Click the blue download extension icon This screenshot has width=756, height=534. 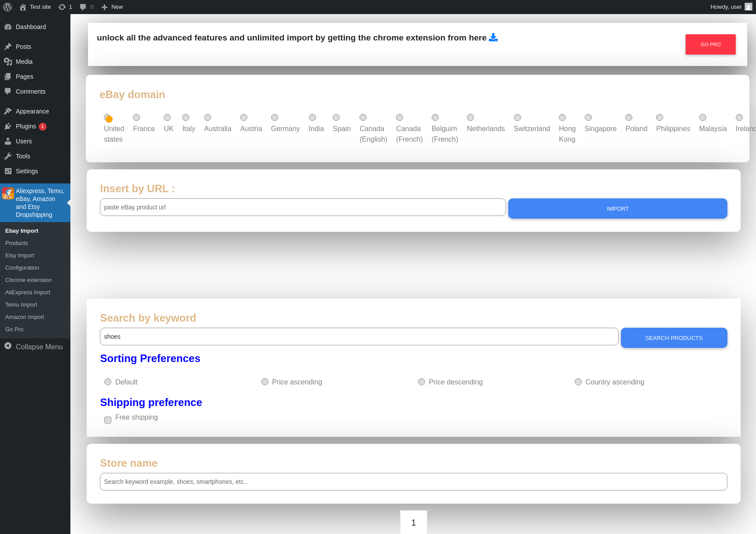493,37
